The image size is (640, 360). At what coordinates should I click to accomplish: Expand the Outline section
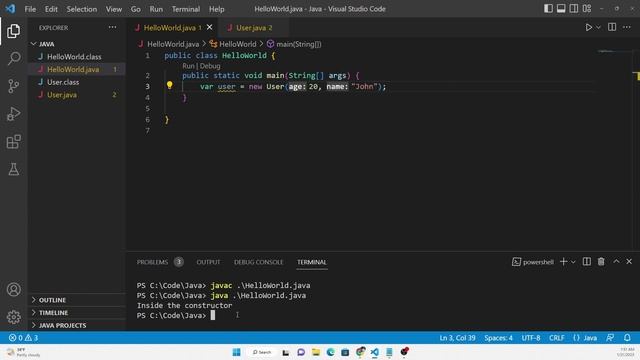pos(77,300)
